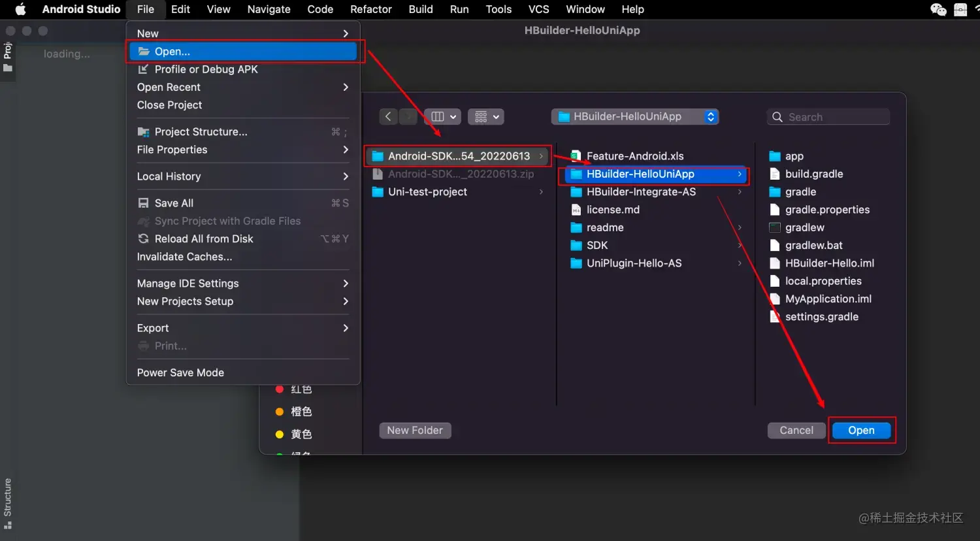
Task: Select license.md file
Action: [655, 210]
